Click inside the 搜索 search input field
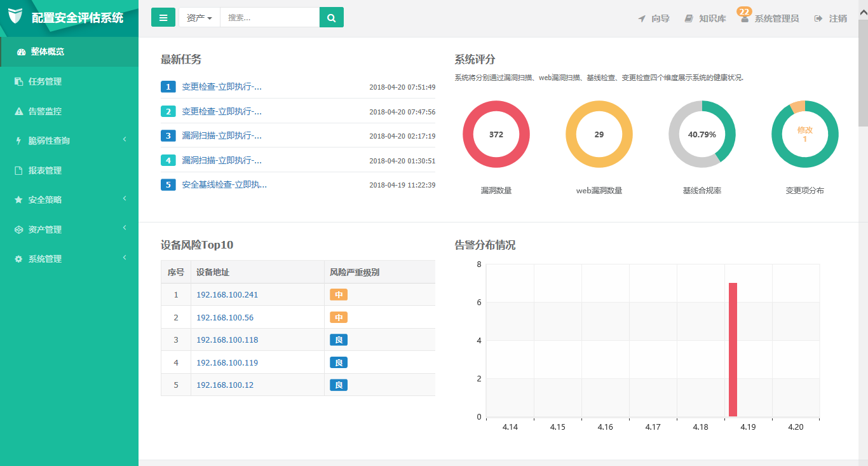The height and width of the screenshot is (466, 868). (x=269, y=18)
